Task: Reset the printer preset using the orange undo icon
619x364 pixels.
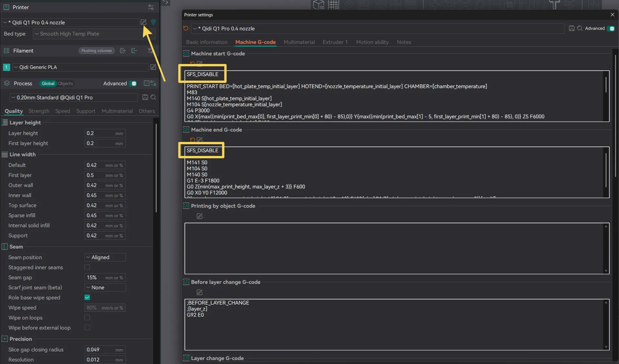Action: click(186, 28)
